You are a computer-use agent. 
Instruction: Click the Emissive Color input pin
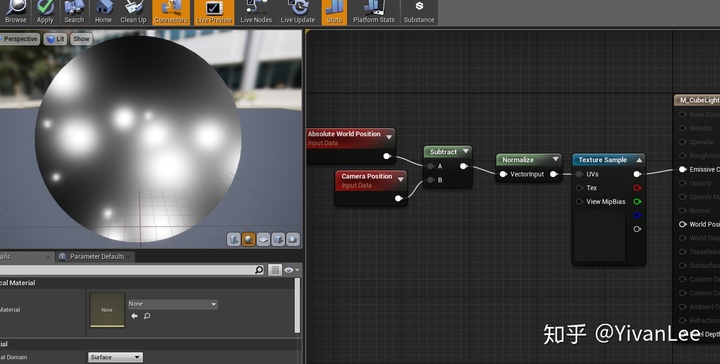pyautogui.click(x=682, y=169)
